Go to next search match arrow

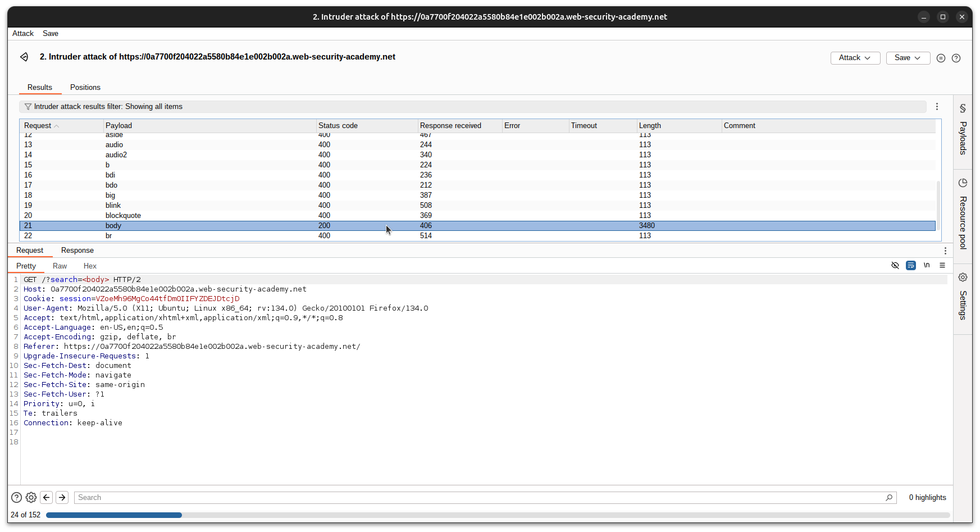pyautogui.click(x=62, y=497)
